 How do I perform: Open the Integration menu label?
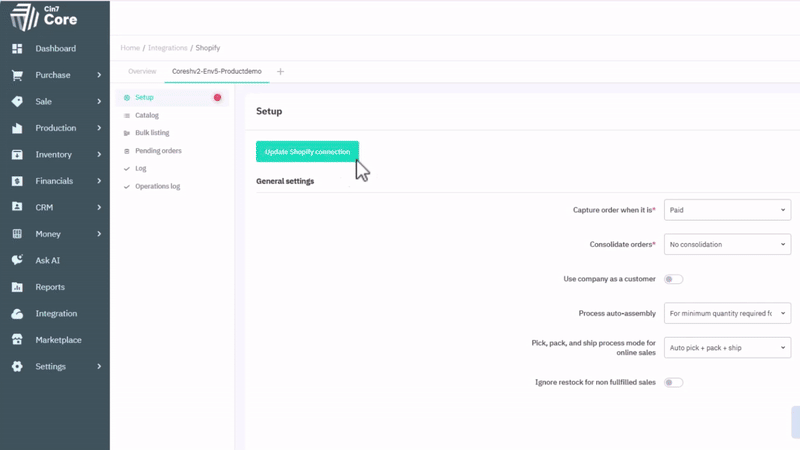coord(56,313)
